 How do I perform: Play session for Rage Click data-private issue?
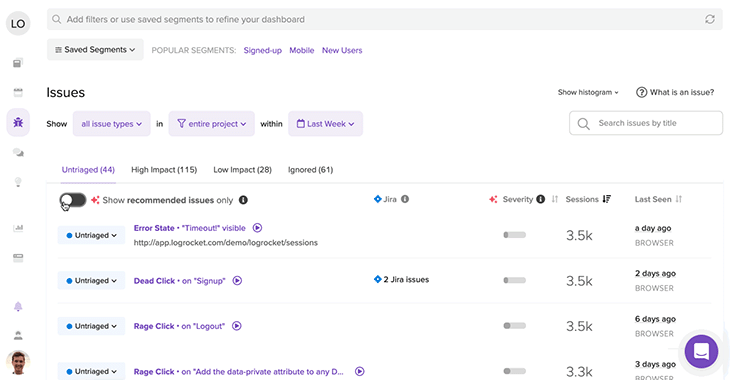click(359, 371)
